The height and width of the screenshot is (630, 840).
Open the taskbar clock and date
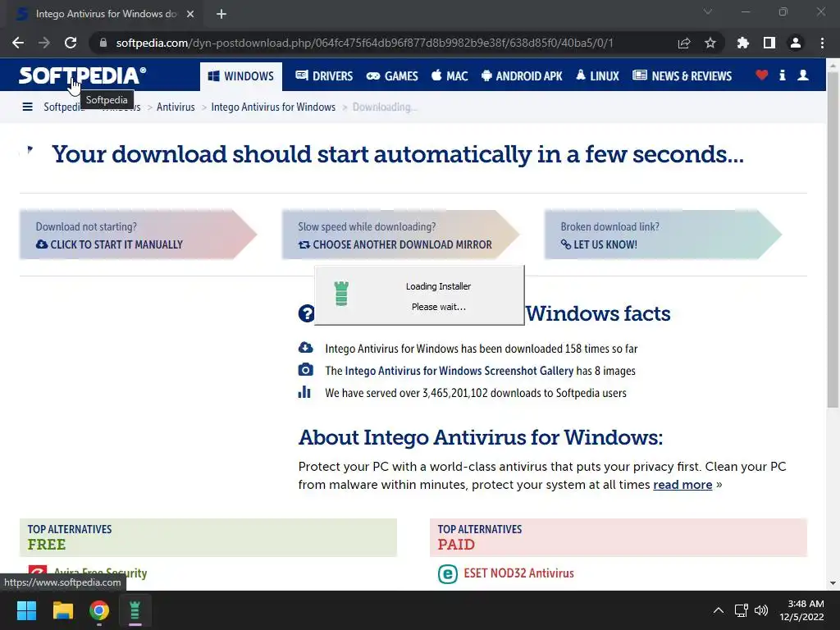(802, 610)
